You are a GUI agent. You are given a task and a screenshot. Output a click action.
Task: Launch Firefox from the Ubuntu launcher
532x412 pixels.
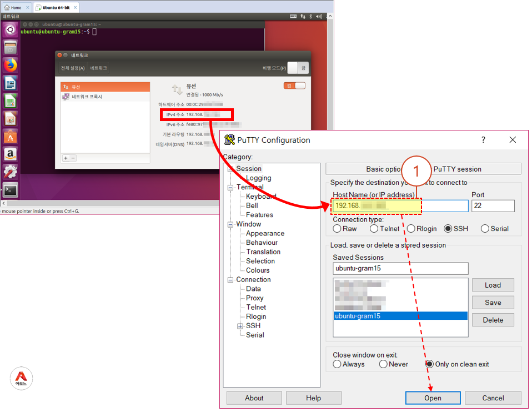click(x=10, y=65)
